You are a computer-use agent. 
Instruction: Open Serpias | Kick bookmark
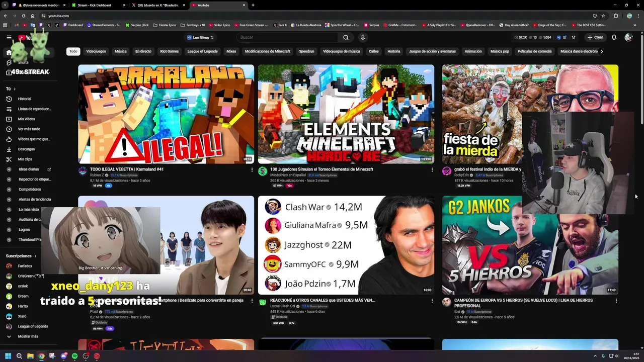(x=136, y=25)
